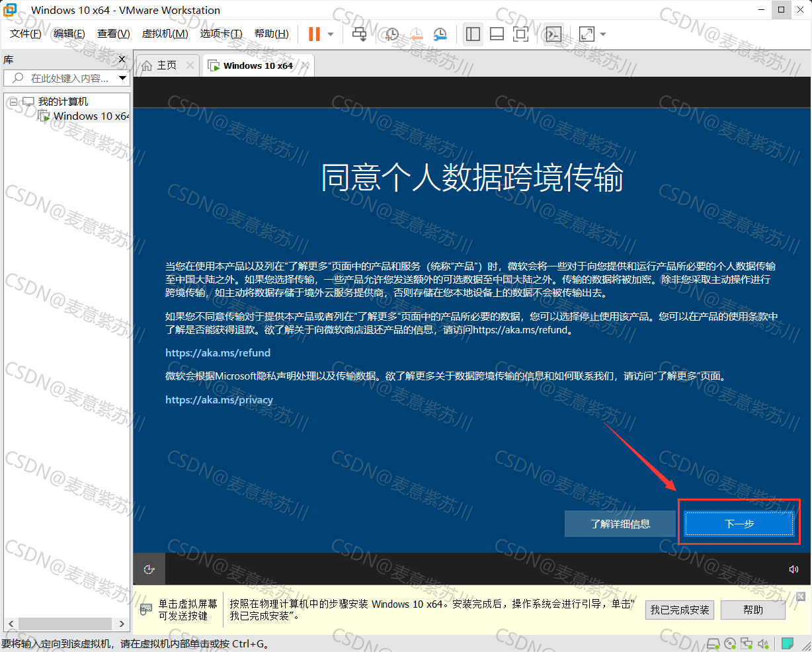812x652 pixels.
Task: Open the library search dropdown arrow
Action: pyautogui.click(x=123, y=78)
